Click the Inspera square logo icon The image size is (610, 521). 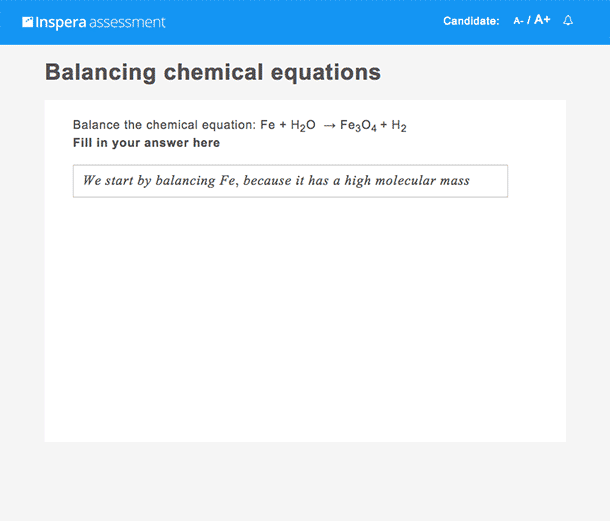coord(28,22)
